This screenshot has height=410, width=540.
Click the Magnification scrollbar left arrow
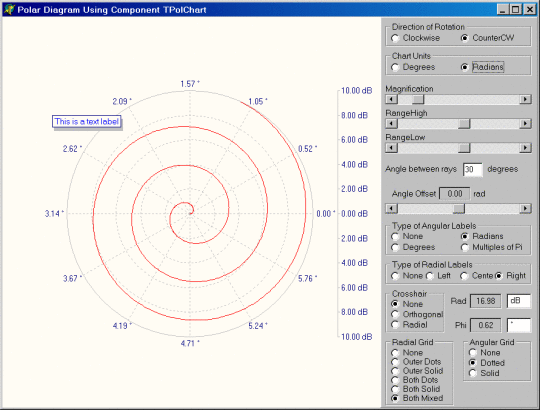coord(391,99)
